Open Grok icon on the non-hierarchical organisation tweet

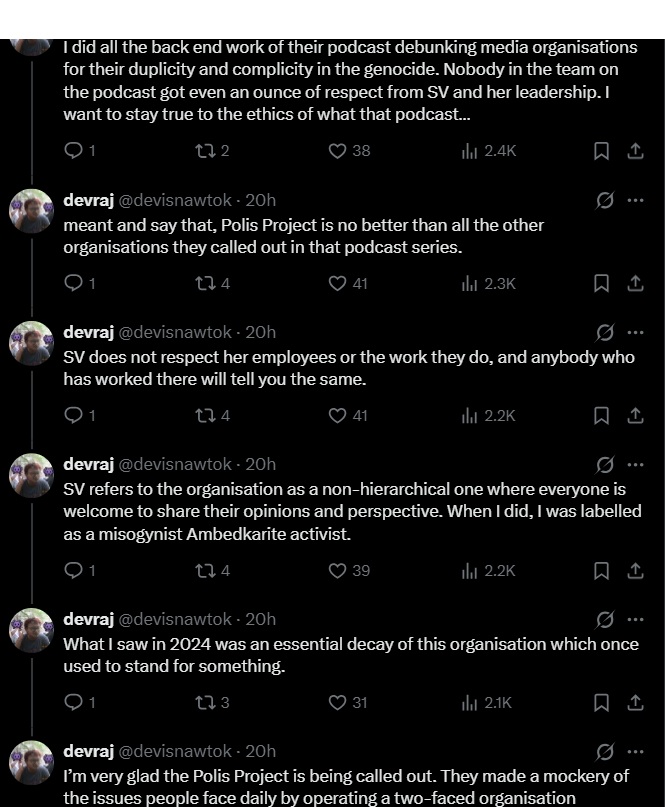(605, 464)
